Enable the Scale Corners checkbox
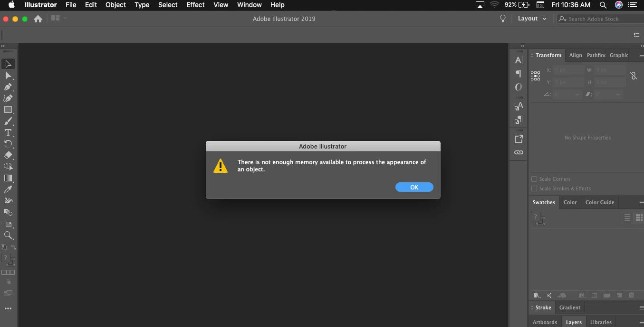The height and width of the screenshot is (327, 644). pyautogui.click(x=534, y=179)
